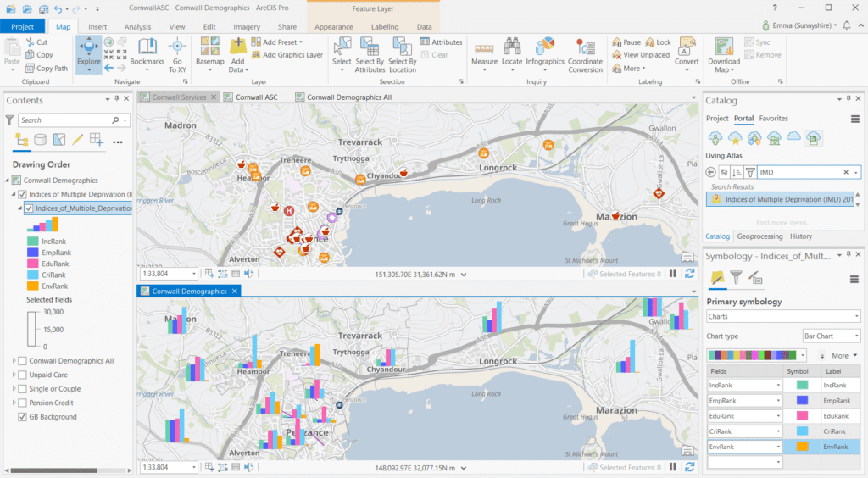Open the Analysis ribbon tab
Image resolution: width=868 pixels, height=478 pixels.
tap(137, 26)
